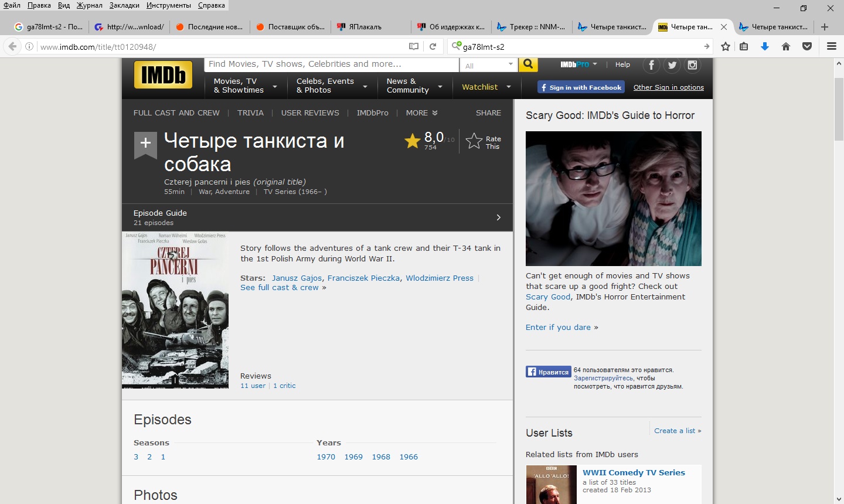The width and height of the screenshot is (844, 504).
Task: Go to Firefox home page icon
Action: [786, 46]
